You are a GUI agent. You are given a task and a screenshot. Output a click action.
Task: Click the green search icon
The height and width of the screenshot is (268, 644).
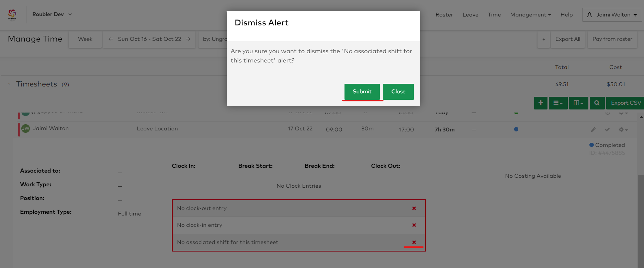click(x=597, y=103)
